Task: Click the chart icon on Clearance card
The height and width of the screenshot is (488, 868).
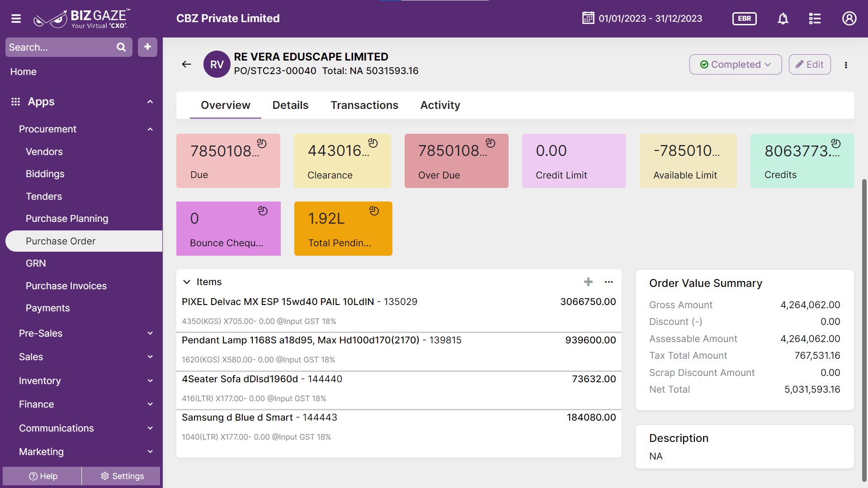Action: tap(373, 143)
